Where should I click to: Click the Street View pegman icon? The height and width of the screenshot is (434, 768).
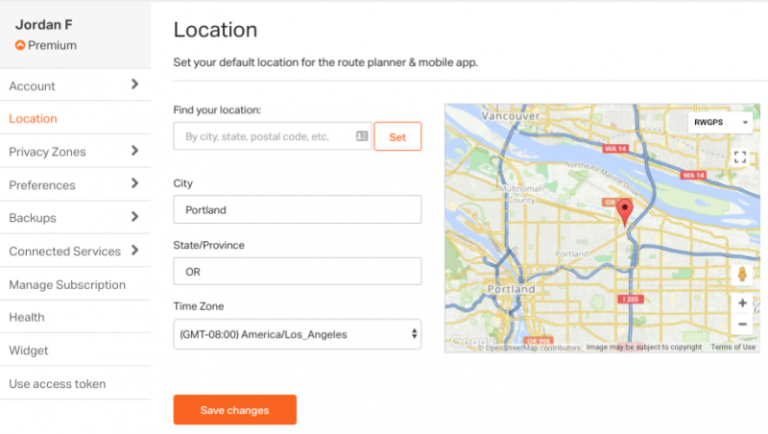[x=742, y=274]
